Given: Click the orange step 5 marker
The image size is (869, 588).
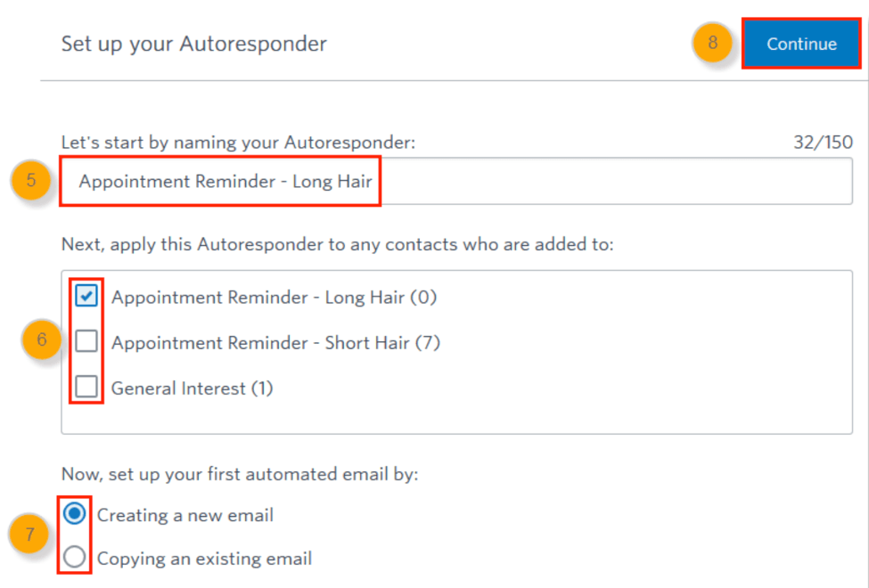Looking at the screenshot, I should (x=31, y=181).
